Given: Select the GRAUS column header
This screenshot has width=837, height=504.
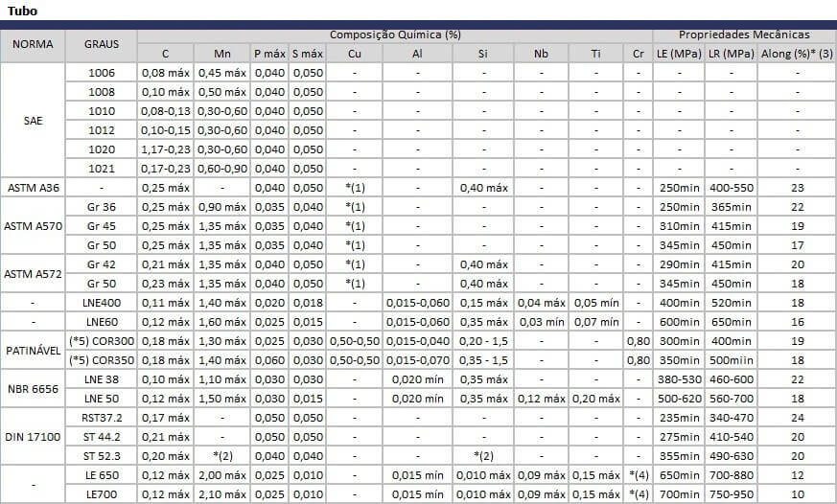Looking at the screenshot, I should [x=101, y=44].
